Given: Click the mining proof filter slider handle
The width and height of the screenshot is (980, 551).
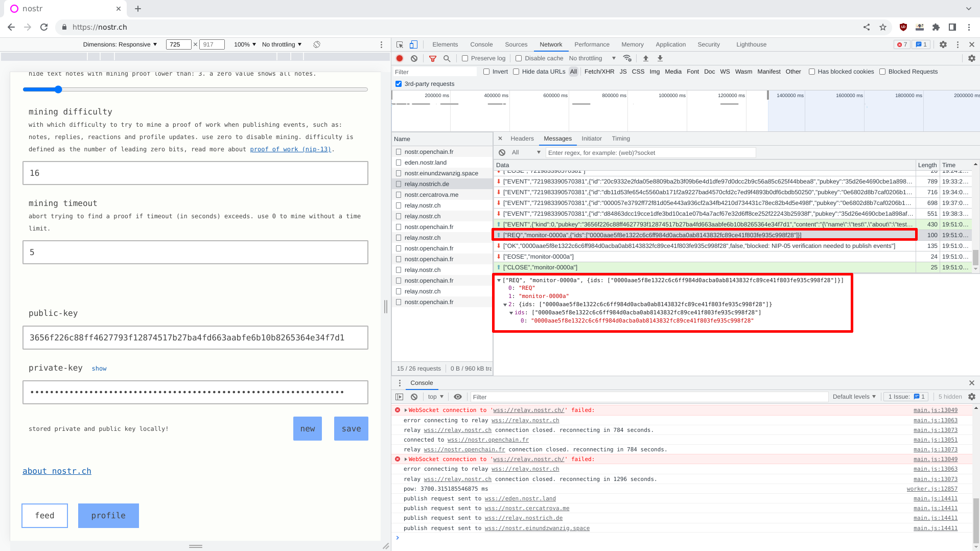Looking at the screenshot, I should pos(58,89).
